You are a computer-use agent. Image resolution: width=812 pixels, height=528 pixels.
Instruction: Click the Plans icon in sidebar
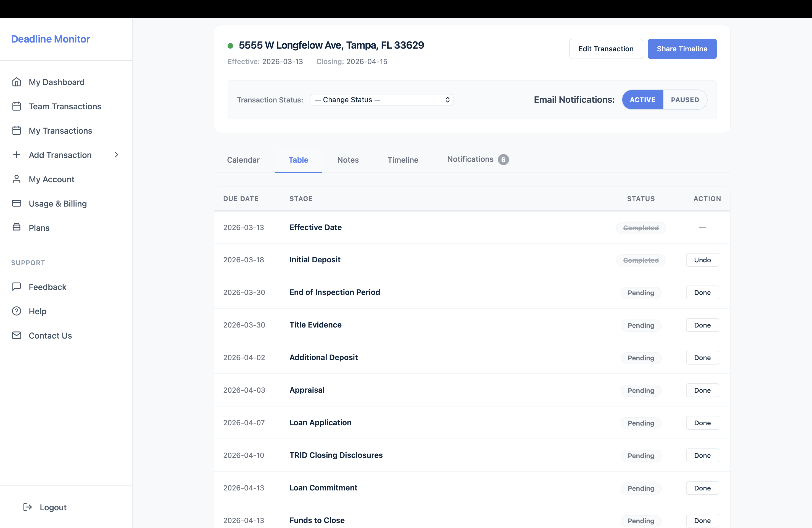point(16,227)
